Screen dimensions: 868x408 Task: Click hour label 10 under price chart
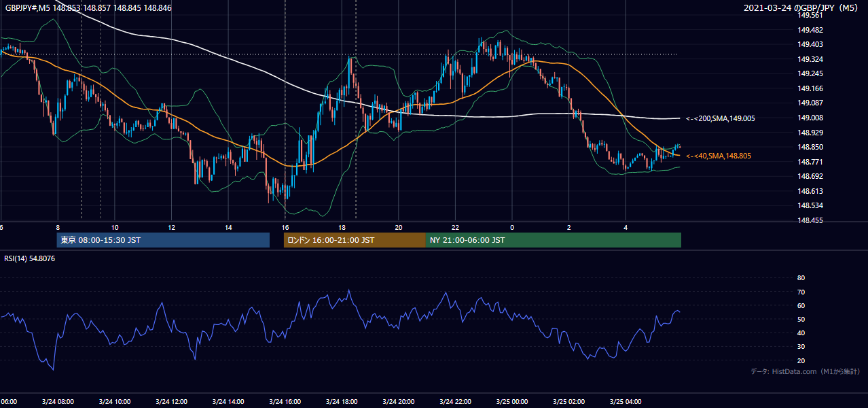pyautogui.click(x=115, y=228)
